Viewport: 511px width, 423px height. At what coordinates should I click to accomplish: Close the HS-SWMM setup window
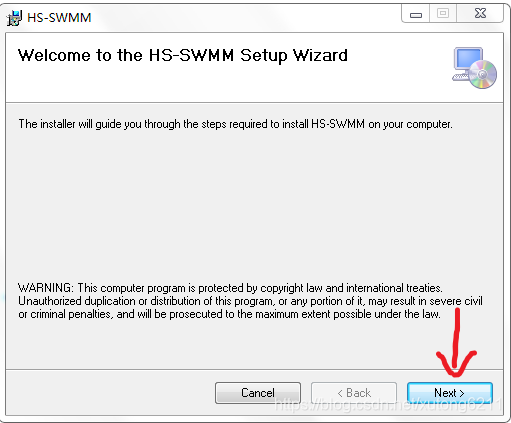[480, 14]
